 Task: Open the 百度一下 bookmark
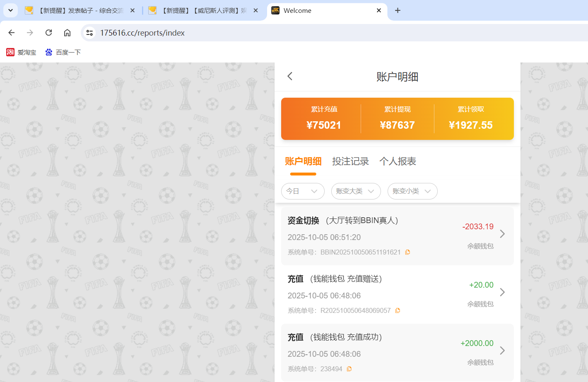click(x=63, y=52)
